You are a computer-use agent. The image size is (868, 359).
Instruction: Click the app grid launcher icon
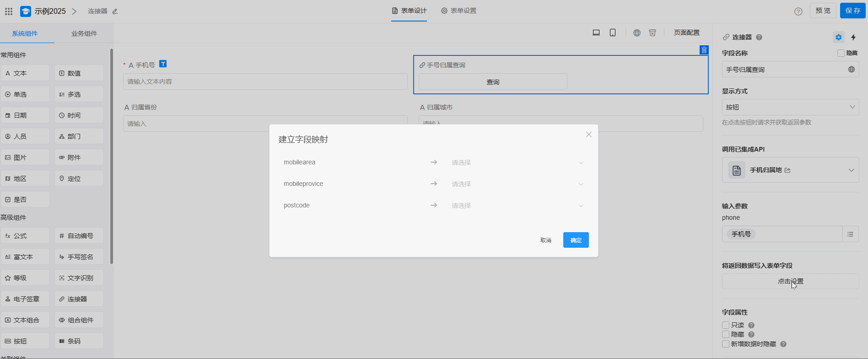(x=9, y=11)
